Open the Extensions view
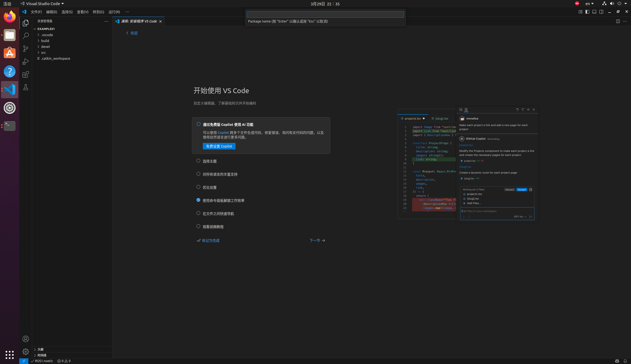The image size is (631, 364). tap(26, 74)
